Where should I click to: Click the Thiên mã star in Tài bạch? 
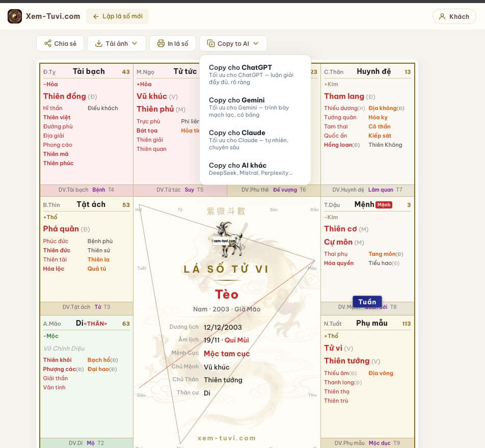[x=56, y=154]
